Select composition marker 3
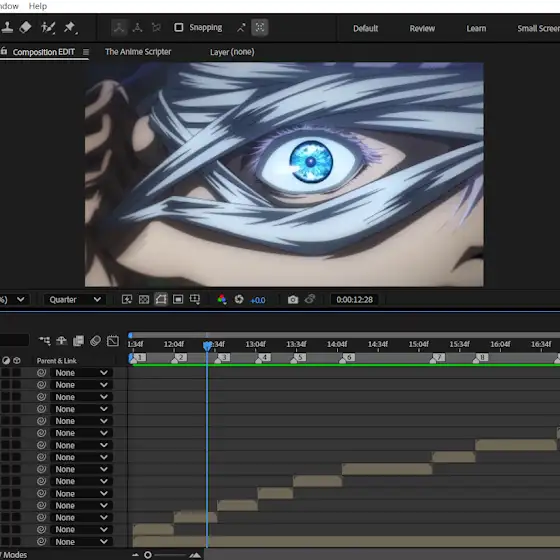The width and height of the screenshot is (560, 560). pyautogui.click(x=222, y=358)
